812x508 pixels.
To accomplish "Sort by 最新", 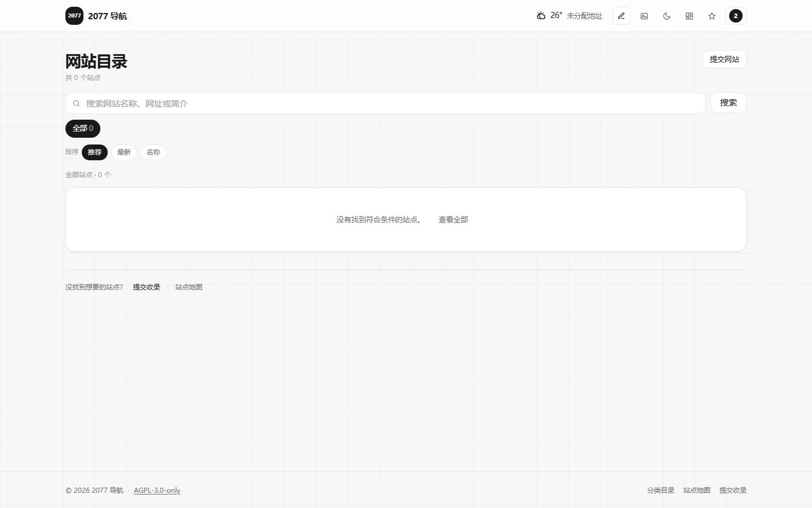I will [x=124, y=152].
